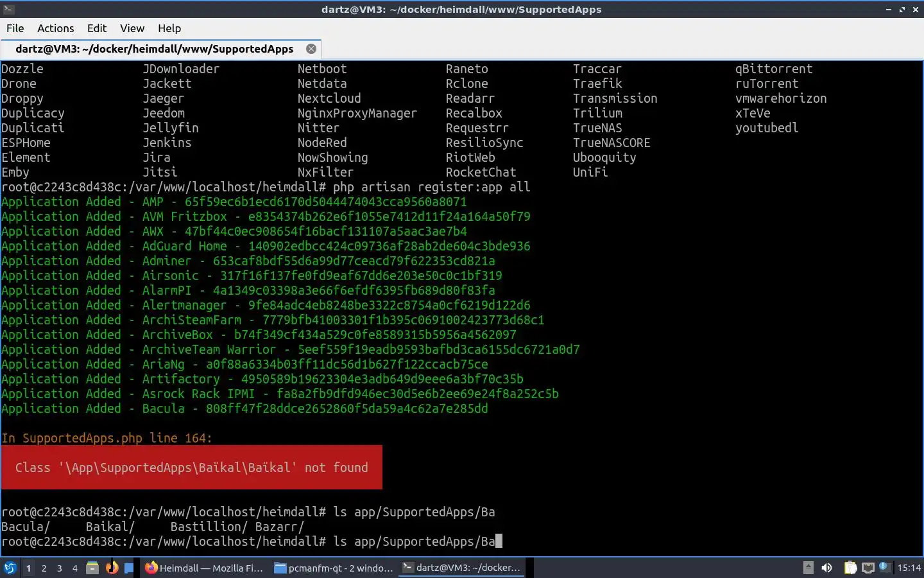Image resolution: width=924 pixels, height=578 pixels.
Task: Click 'NginxProxyManager' in the app listing
Action: 357,113
